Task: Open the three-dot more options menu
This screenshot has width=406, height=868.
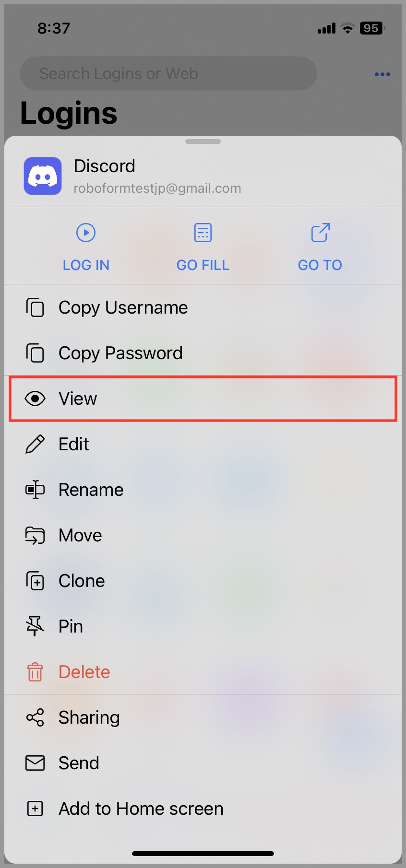Action: pyautogui.click(x=382, y=74)
